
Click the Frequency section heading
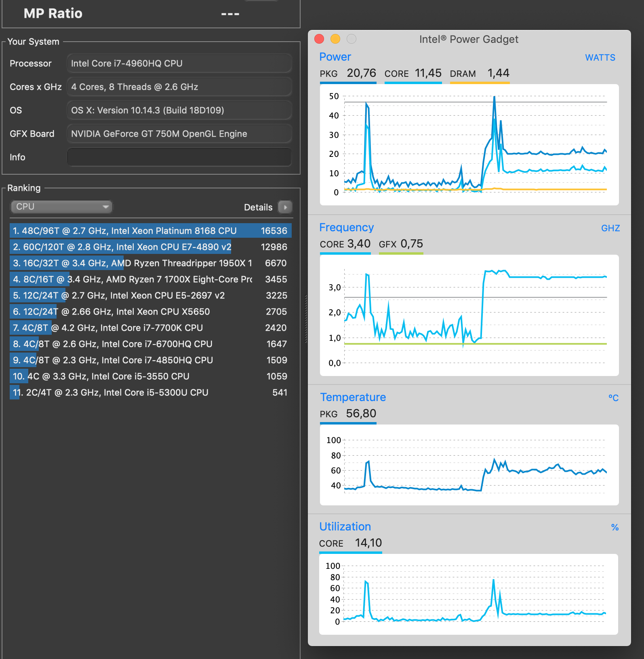coord(346,227)
